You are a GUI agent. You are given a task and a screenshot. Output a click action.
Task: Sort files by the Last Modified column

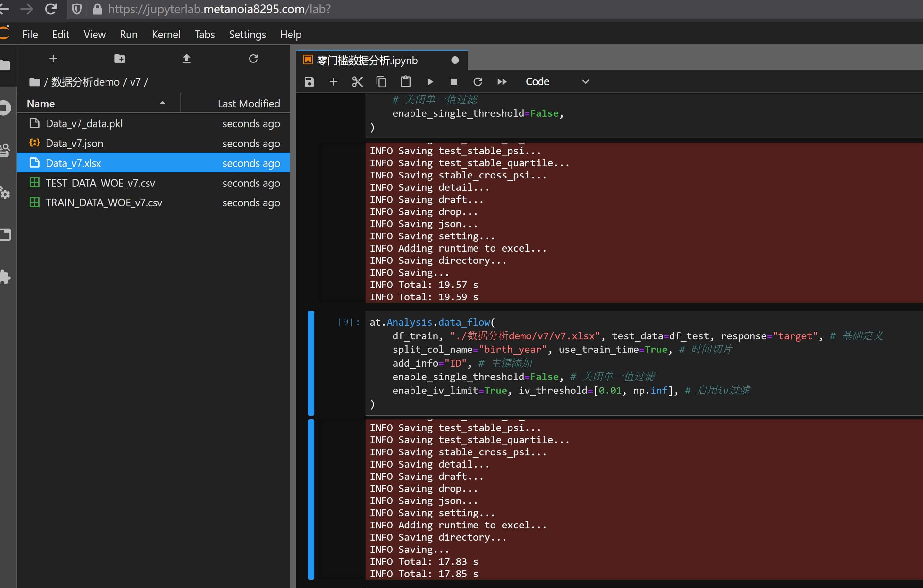coord(248,104)
